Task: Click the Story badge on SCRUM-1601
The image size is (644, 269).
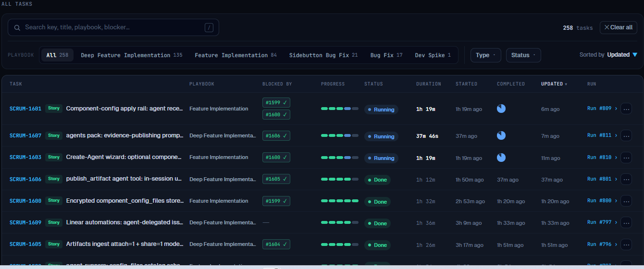Action: (54, 109)
